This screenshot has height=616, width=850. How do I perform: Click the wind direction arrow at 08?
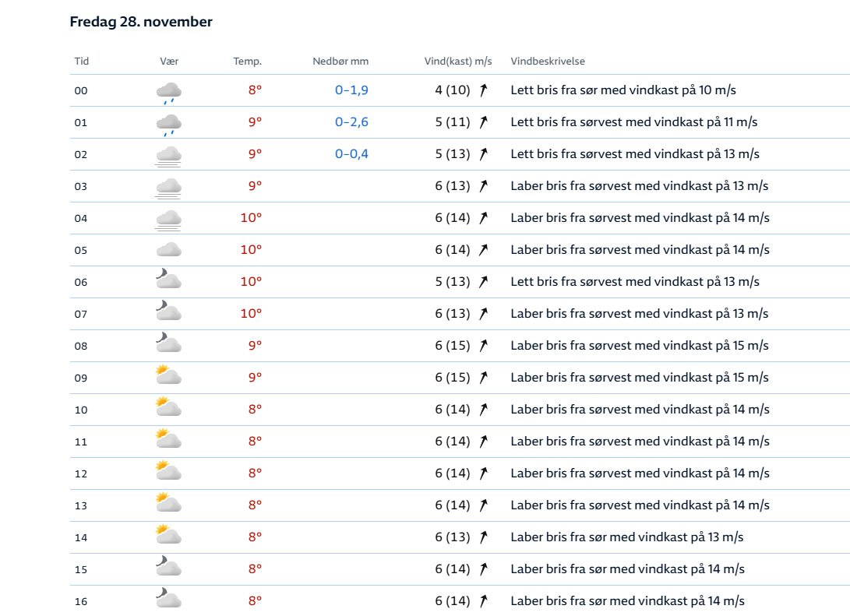[x=483, y=346]
